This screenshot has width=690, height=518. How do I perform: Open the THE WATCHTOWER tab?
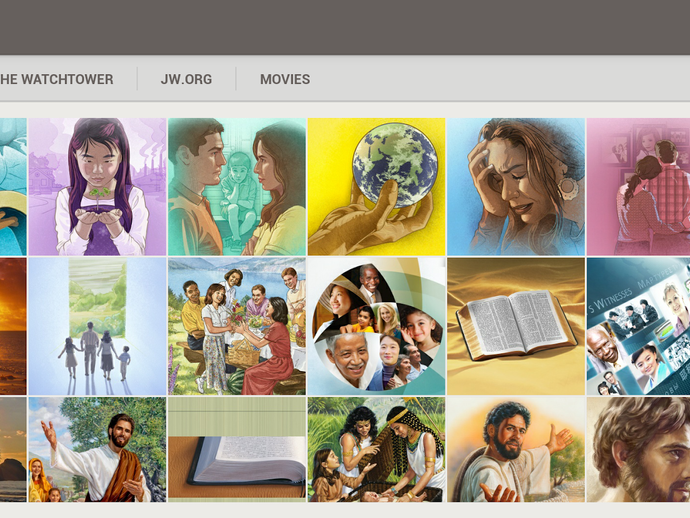[56, 79]
